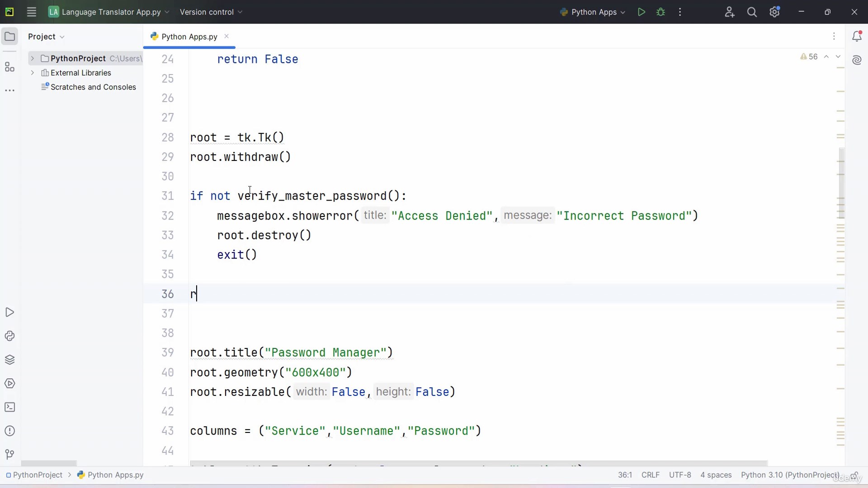Click the exit() call on line 34
Image resolution: width=868 pixels, height=488 pixels.
(237, 255)
